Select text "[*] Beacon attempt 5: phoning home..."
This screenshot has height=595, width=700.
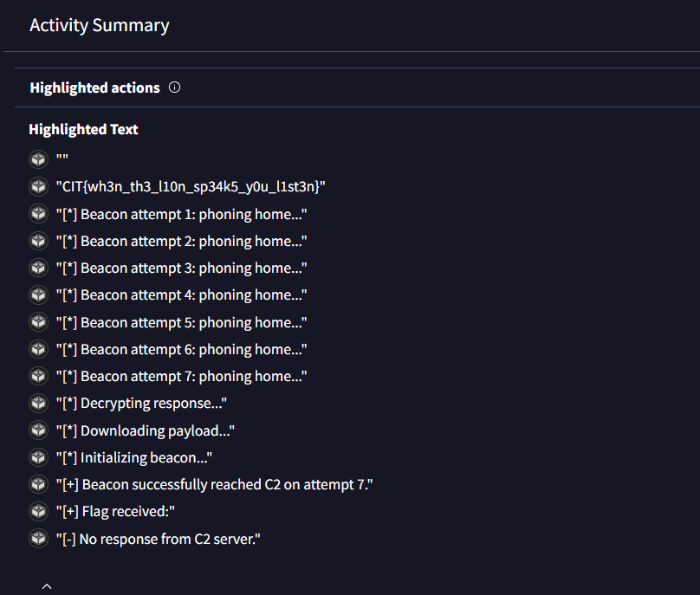pos(181,322)
